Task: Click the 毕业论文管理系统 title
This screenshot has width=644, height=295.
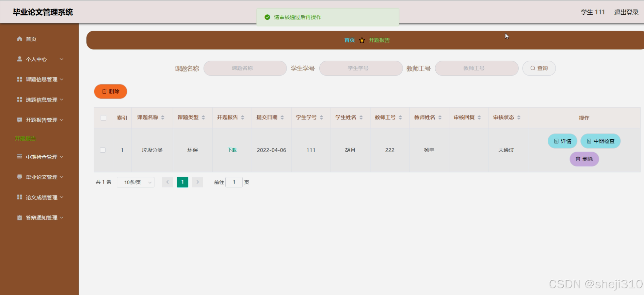Action: point(43,12)
